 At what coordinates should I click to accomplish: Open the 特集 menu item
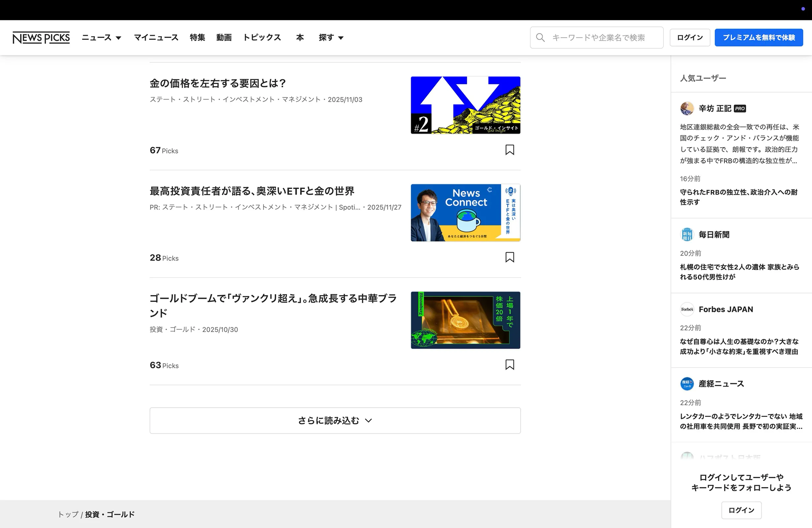pos(197,38)
